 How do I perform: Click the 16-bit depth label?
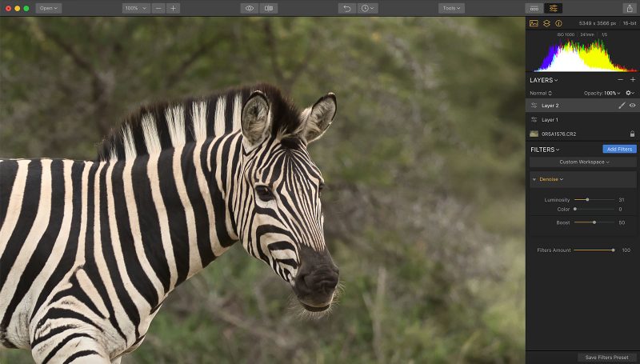click(630, 23)
